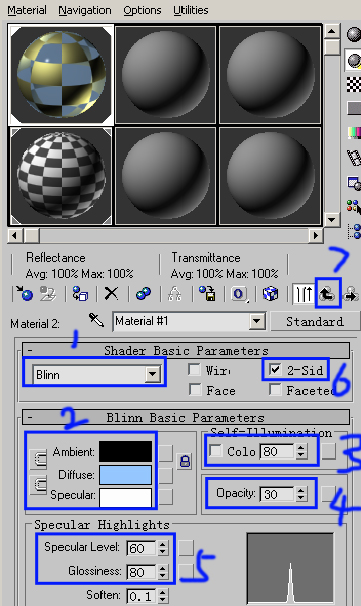The height and width of the screenshot is (606, 361).
Task: Collapse the Blinn Basic Parameters rollout
Action: tap(186, 417)
